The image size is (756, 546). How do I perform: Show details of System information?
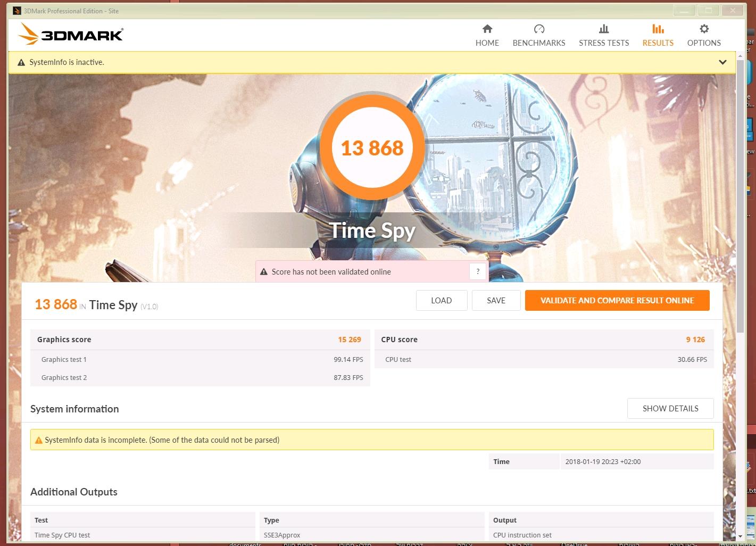[670, 408]
